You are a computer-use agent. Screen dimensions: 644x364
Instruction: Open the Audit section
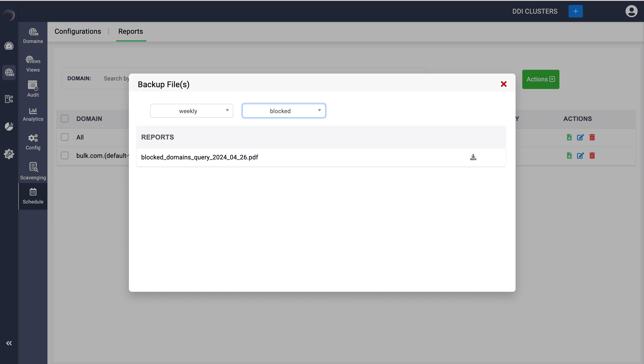pos(33,89)
